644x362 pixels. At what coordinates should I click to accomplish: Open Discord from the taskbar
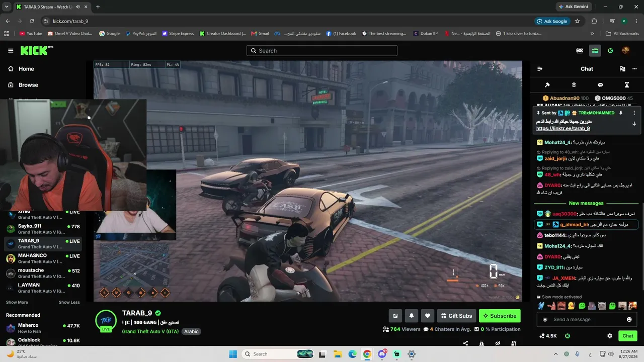[x=382, y=354]
